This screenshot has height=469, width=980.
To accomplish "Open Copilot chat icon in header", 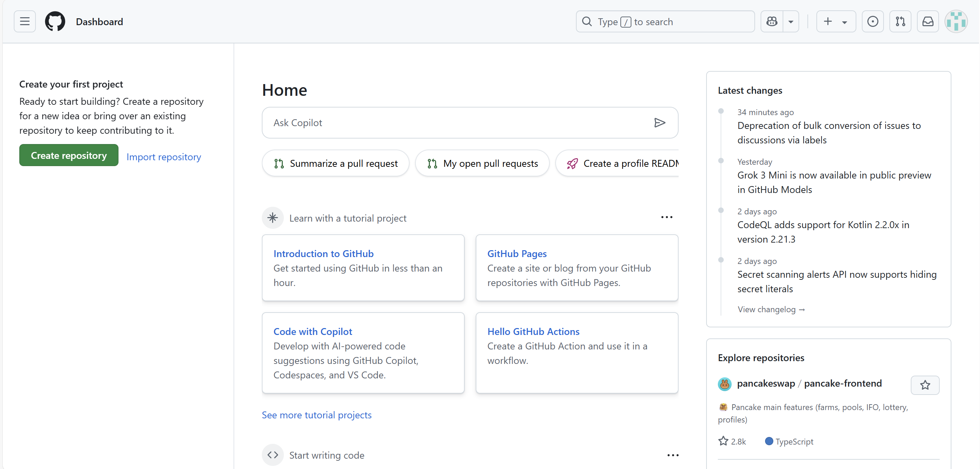I will [x=772, y=22].
